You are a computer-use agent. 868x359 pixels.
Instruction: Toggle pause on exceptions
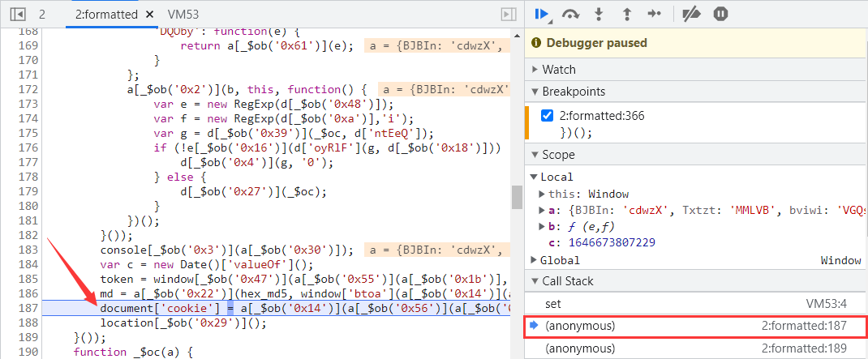tap(720, 14)
